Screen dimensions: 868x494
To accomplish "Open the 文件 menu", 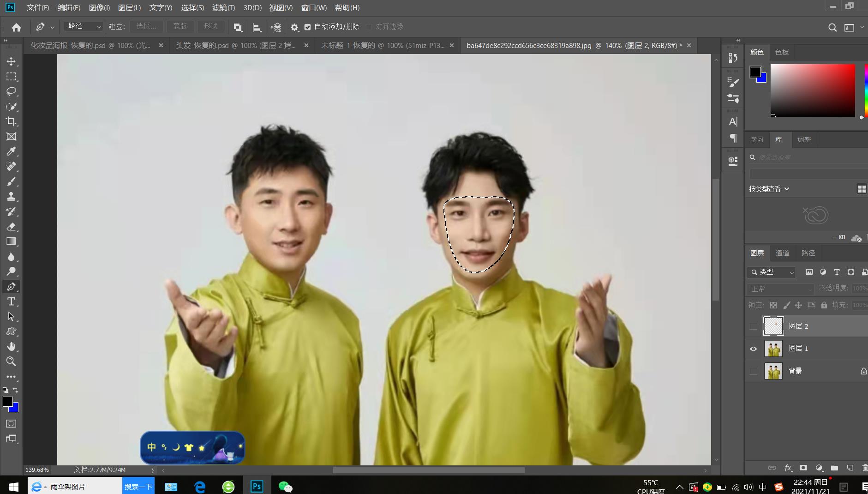I will (37, 8).
